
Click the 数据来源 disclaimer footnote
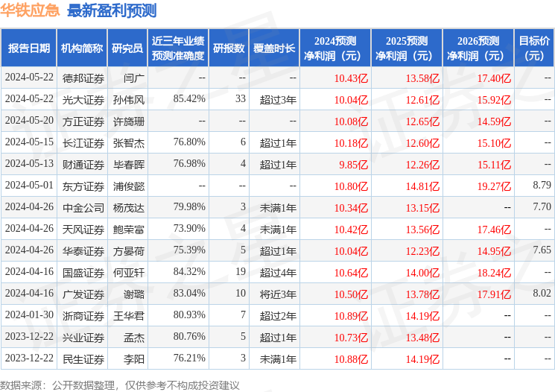(x=120, y=385)
